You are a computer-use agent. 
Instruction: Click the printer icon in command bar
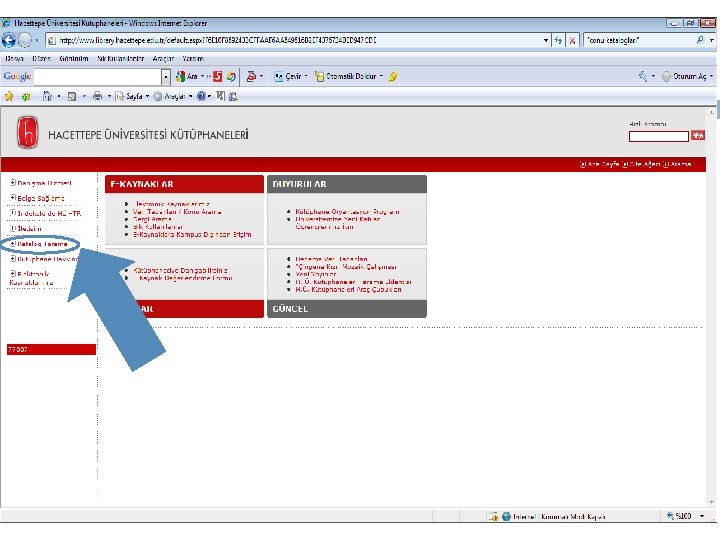(x=97, y=96)
